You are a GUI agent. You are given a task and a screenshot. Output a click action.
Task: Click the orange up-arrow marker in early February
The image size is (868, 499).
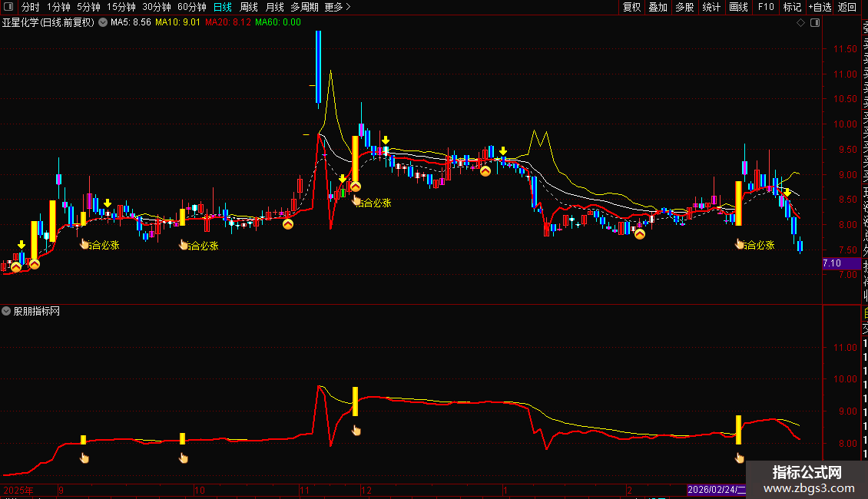click(639, 234)
